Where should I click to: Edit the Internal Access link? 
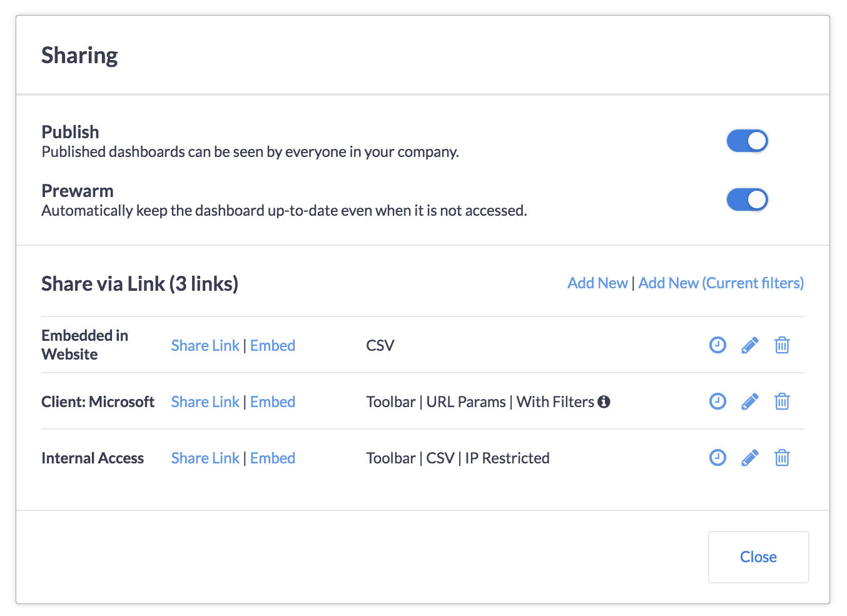pos(750,458)
